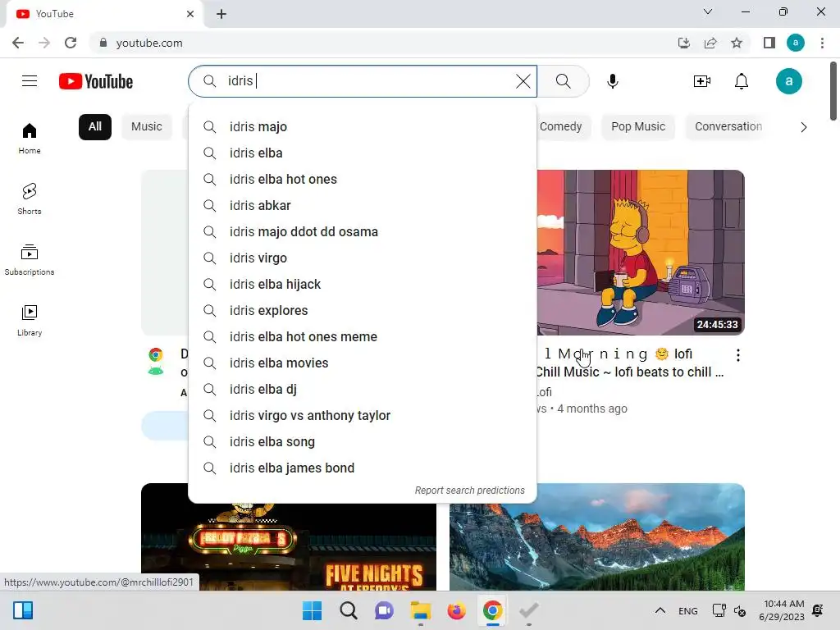Choose suggestion 'idris explores'
Image resolution: width=840 pixels, height=630 pixels.
point(363,311)
